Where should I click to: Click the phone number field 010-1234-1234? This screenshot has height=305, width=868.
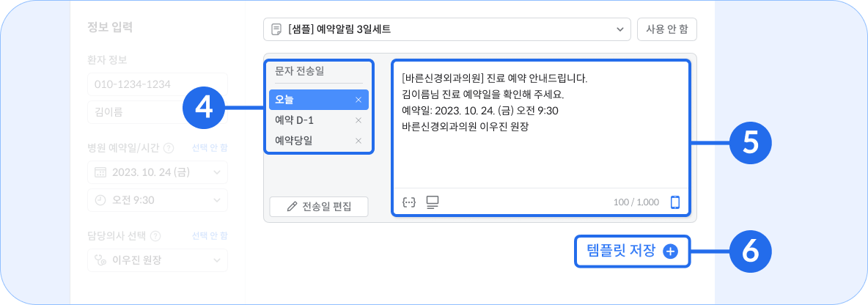tap(157, 84)
